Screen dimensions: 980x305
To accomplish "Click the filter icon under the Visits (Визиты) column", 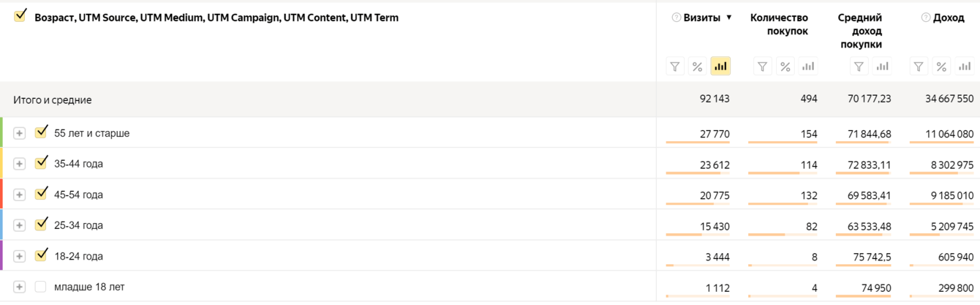I will pyautogui.click(x=675, y=67).
